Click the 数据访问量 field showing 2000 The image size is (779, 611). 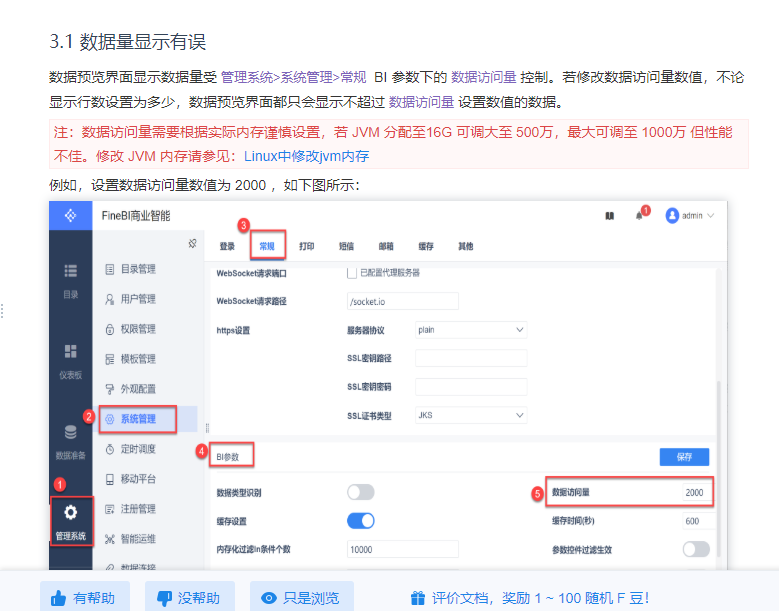pos(697,492)
